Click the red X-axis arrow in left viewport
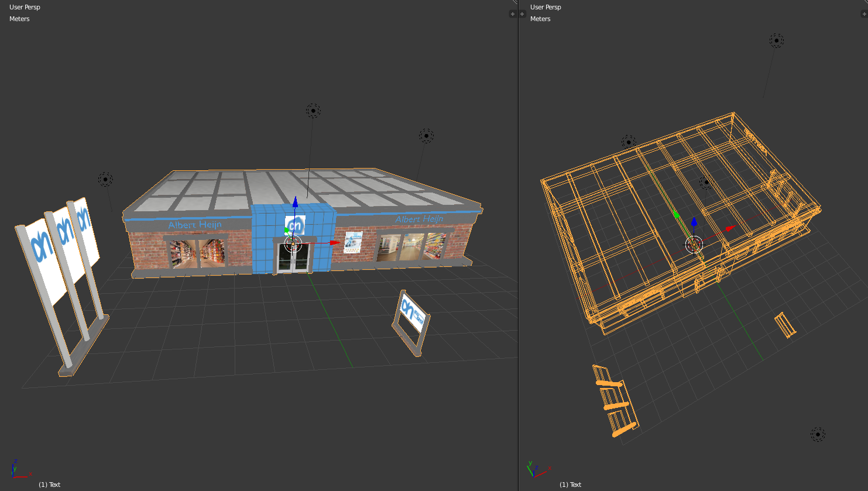This screenshot has width=868, height=491. pos(334,242)
